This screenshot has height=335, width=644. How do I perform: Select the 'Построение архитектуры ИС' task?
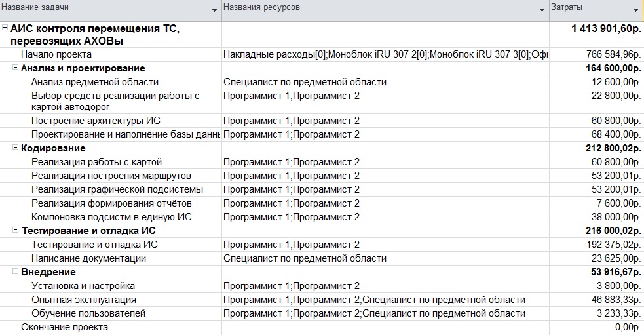pos(96,121)
